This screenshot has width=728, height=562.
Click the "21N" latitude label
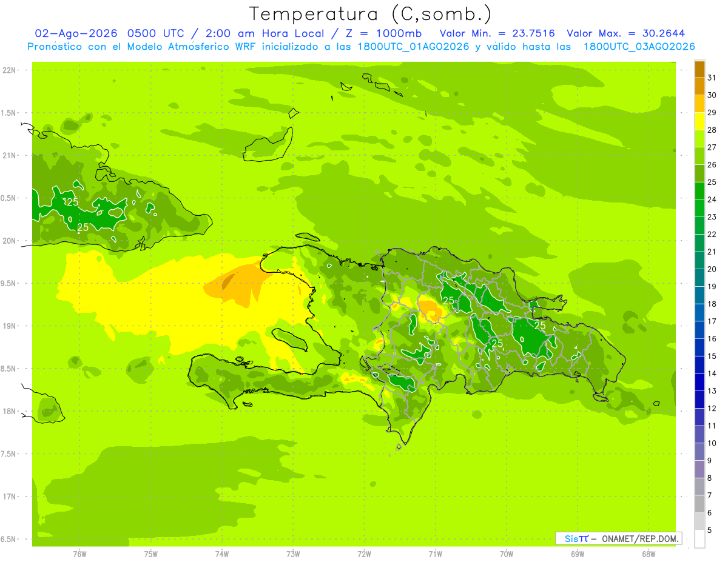point(9,156)
